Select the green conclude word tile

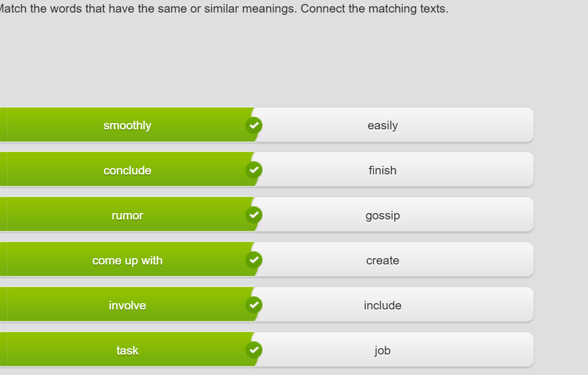click(127, 170)
